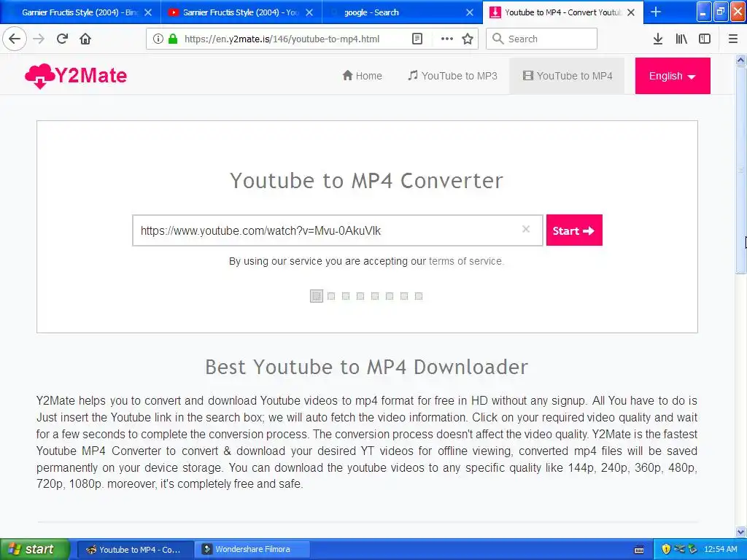The width and height of the screenshot is (747, 560).
Task: Switch to Garnier Fructis Style YouTube tab
Action: (241, 12)
